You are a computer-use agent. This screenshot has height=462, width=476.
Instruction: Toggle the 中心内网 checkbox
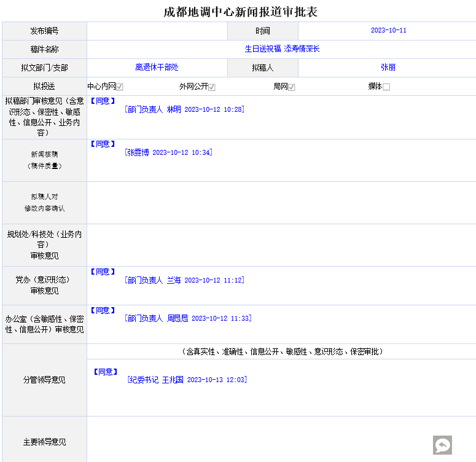pos(120,87)
